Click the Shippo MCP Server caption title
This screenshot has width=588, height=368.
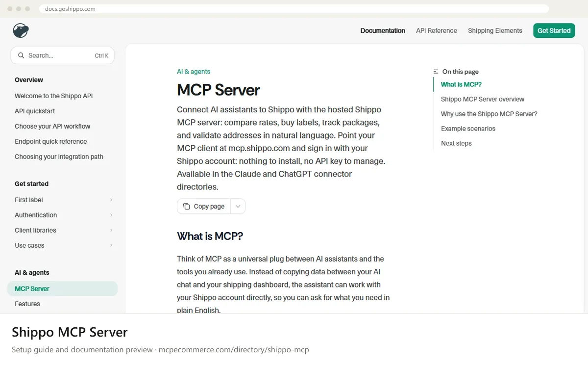point(70,332)
